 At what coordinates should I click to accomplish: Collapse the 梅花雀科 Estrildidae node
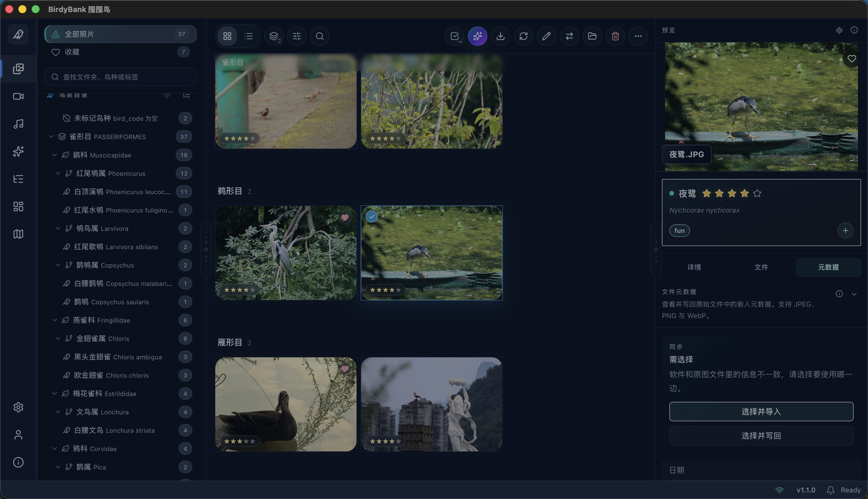54,393
